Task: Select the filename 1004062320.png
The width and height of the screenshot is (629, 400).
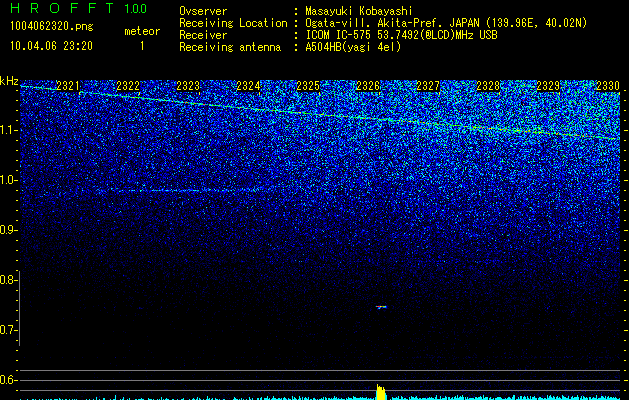Action: tap(52, 26)
